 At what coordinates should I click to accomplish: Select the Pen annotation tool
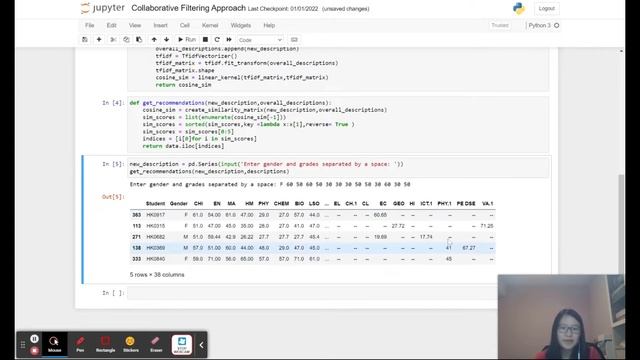tap(80, 344)
